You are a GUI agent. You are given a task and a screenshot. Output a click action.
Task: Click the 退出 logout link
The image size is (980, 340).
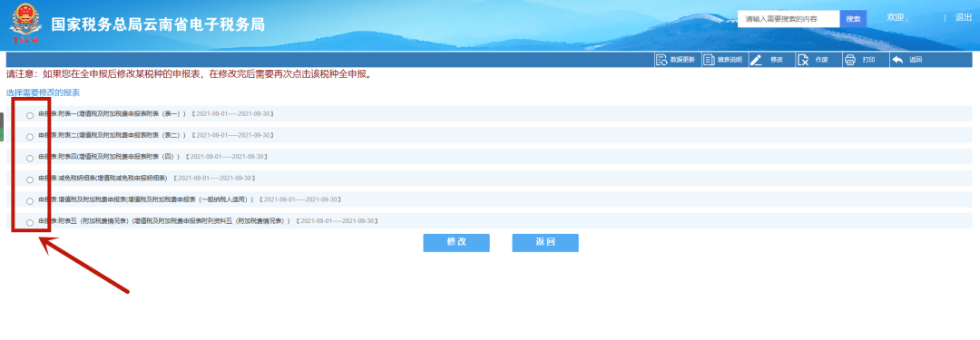click(963, 17)
